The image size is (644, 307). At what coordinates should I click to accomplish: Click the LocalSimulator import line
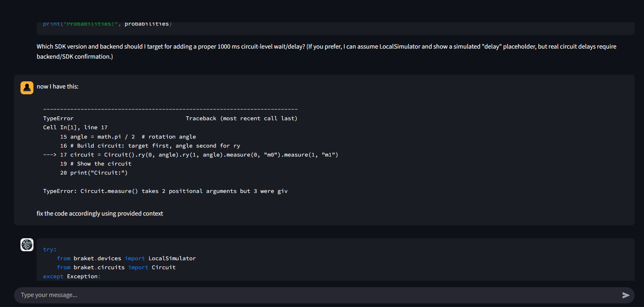(126, 258)
